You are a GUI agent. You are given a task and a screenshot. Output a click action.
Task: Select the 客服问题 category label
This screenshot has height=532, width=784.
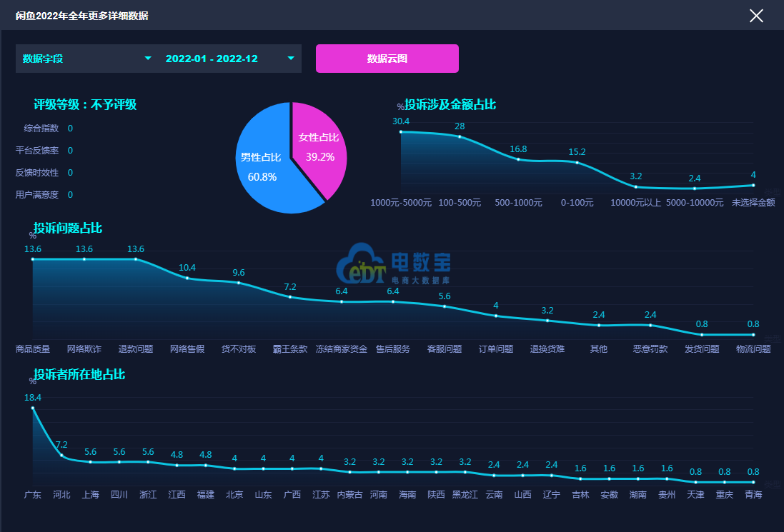445,348
